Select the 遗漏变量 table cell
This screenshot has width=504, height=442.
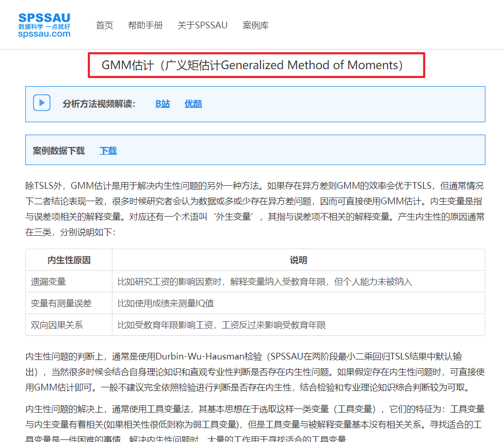point(69,282)
